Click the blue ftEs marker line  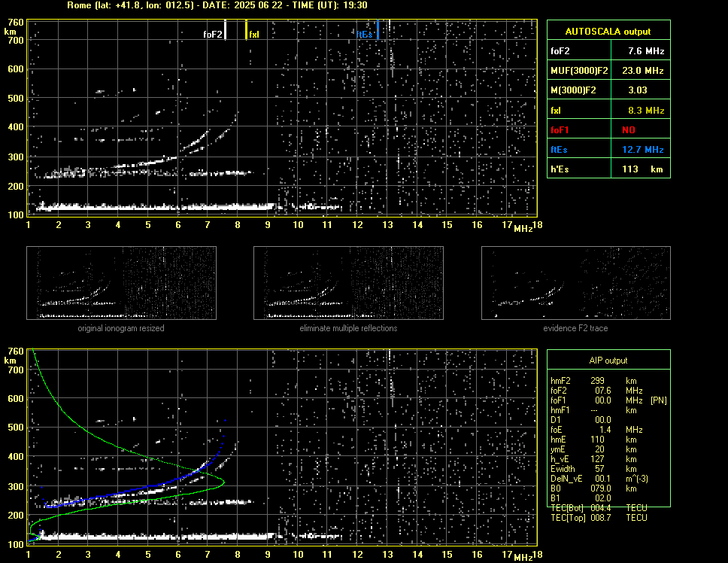point(378,29)
